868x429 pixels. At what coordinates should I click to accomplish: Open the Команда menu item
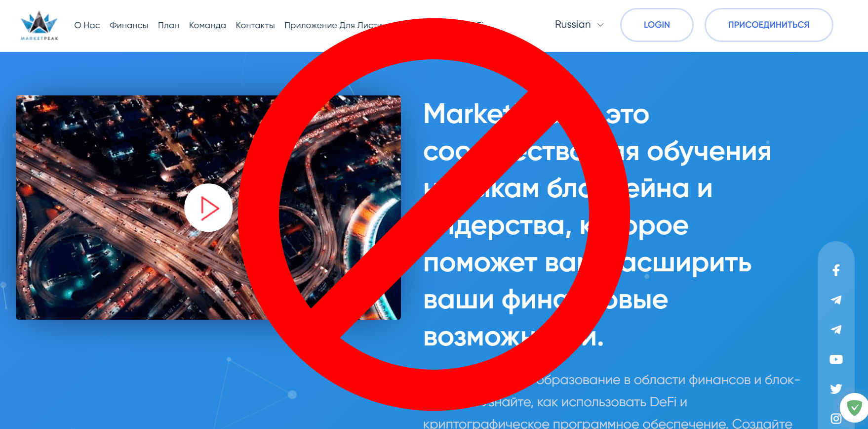tap(207, 25)
